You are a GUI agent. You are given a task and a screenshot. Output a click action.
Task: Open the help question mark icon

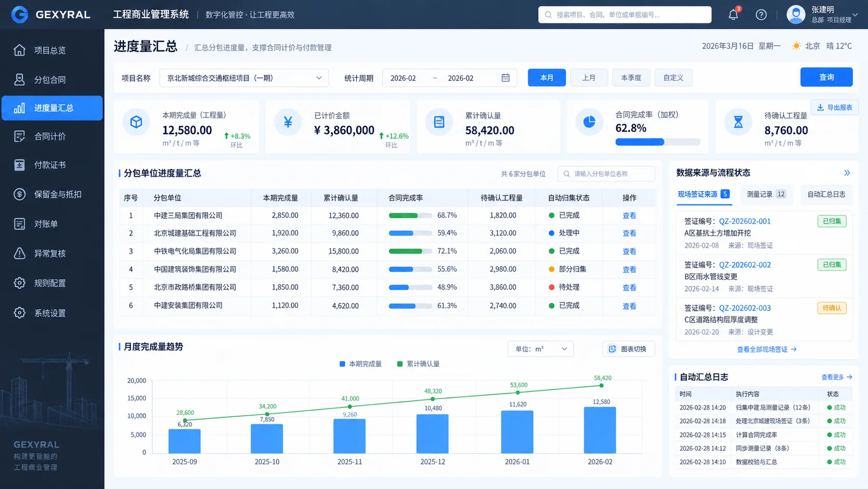(761, 15)
